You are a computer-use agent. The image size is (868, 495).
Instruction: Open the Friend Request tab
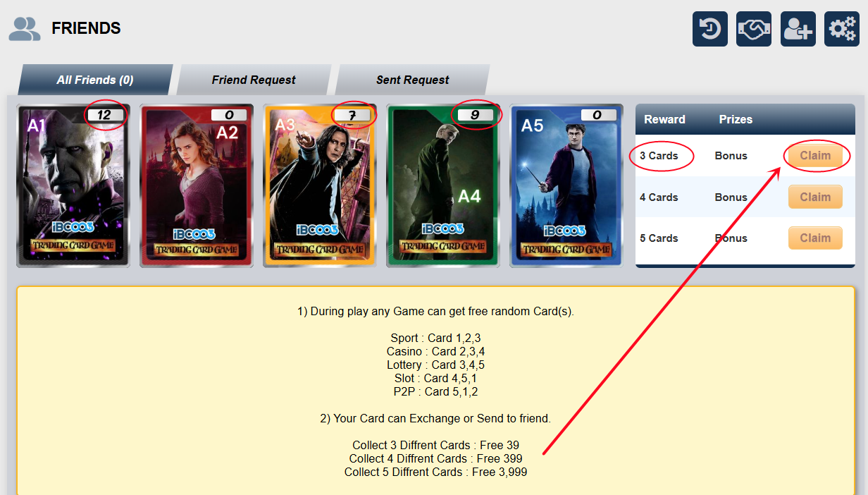click(254, 80)
